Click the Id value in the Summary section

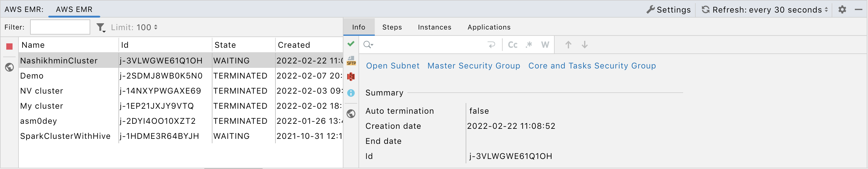coord(510,156)
